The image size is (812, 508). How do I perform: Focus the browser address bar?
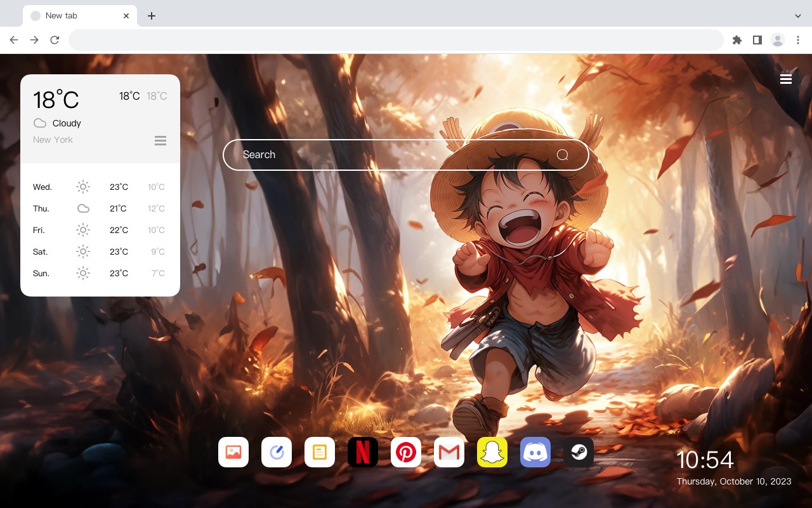(x=396, y=40)
